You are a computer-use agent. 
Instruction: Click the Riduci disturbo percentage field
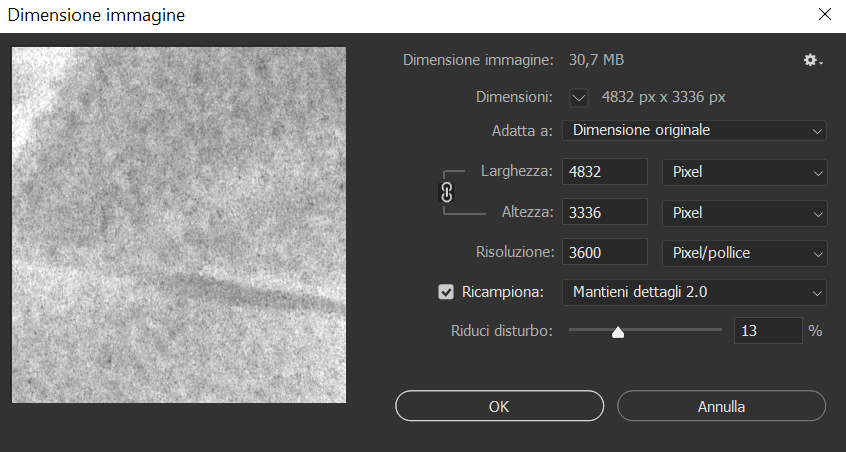(767, 331)
